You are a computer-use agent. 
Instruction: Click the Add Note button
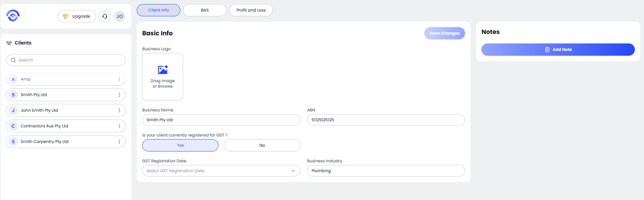(558, 50)
